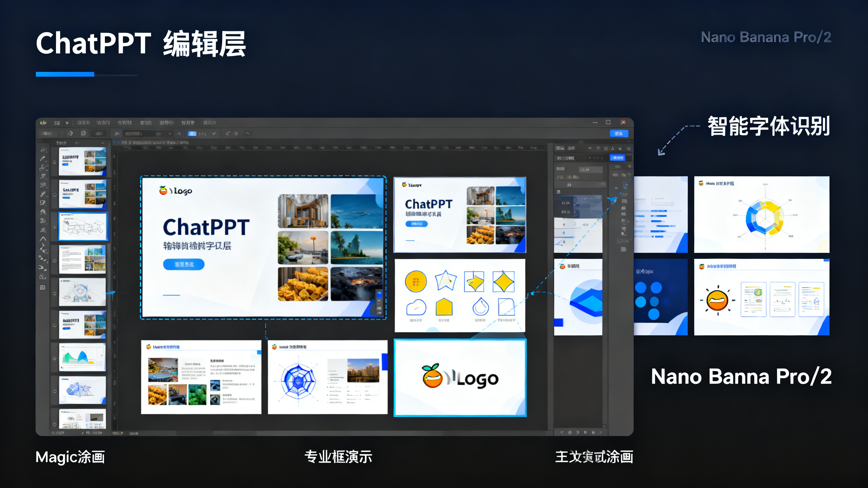The height and width of the screenshot is (488, 868).
Task: Click the blue button at the top-right of the toolbar
Action: (619, 134)
